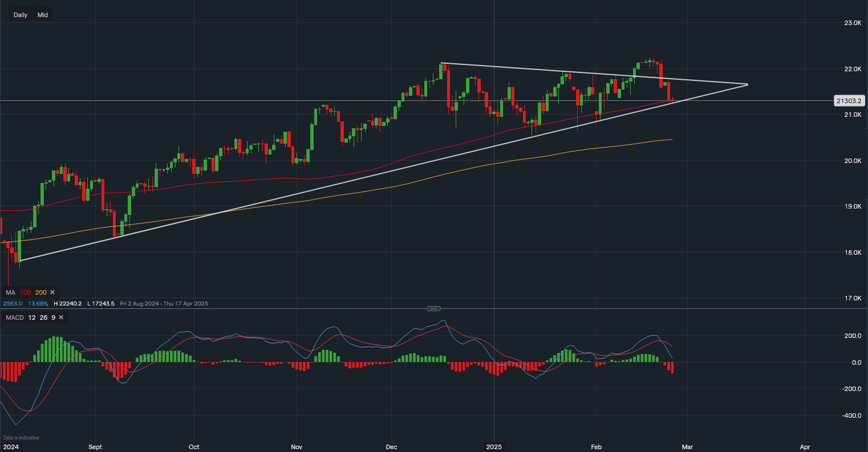Click the current price tag 21303.2
This screenshot has width=868, height=452.
pyautogui.click(x=849, y=101)
